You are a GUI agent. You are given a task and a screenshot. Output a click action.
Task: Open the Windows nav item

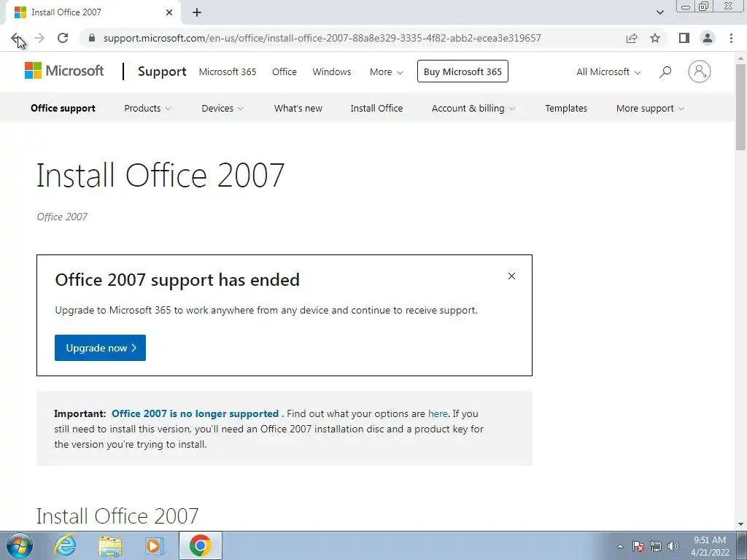pos(332,72)
